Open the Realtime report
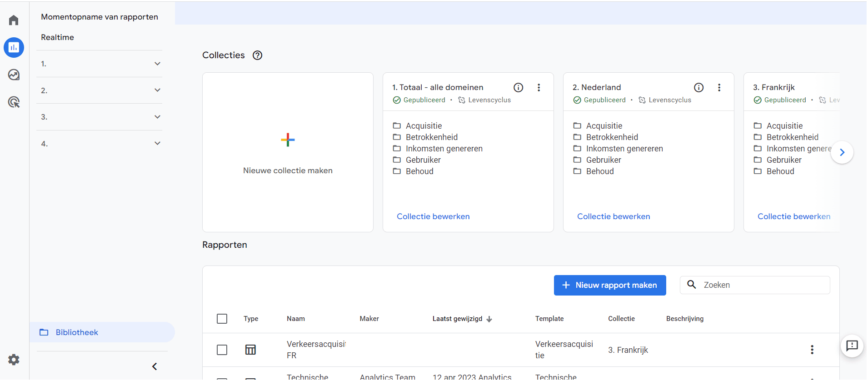This screenshot has width=868, height=381. click(58, 37)
